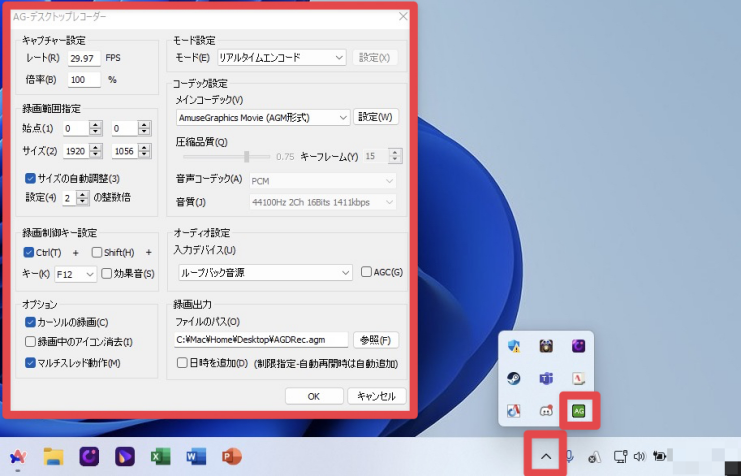Click the Microsoft Teams tray icon
Image resolution: width=742 pixels, height=476 pixels.
coord(546,379)
